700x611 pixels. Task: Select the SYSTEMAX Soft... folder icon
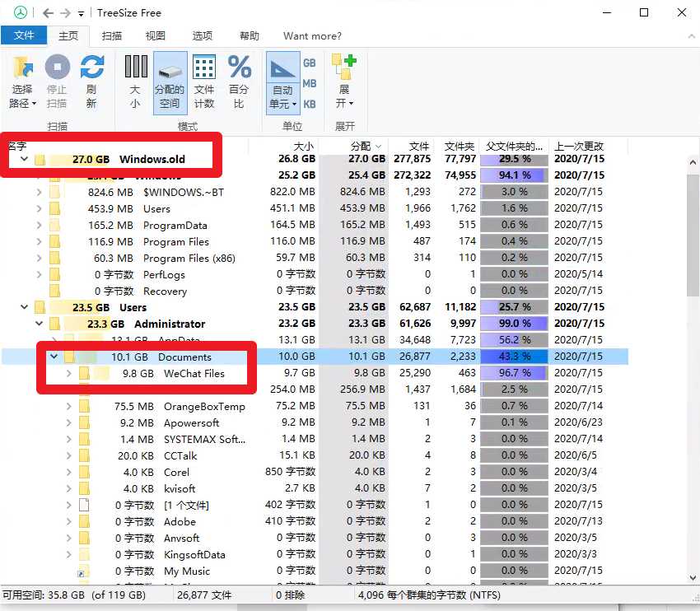coord(84,439)
